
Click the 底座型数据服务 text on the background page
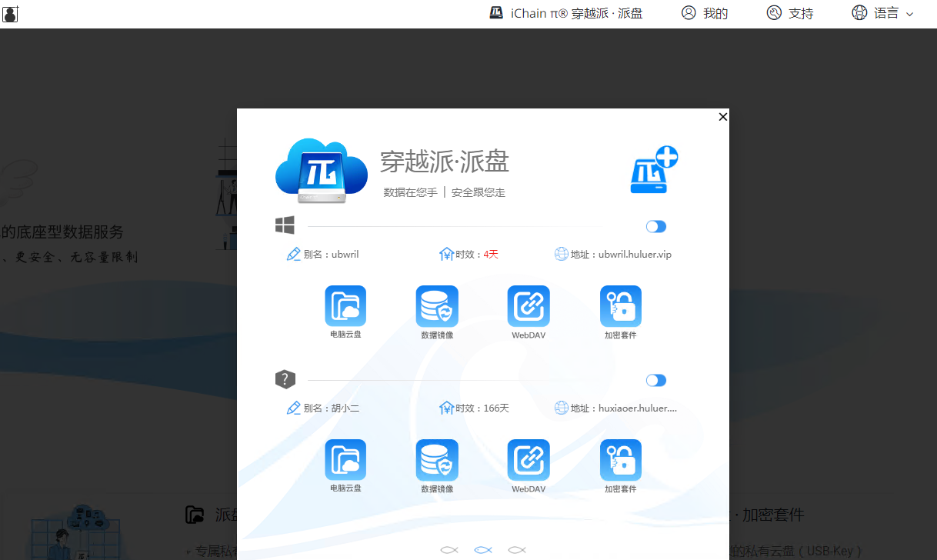(x=62, y=232)
